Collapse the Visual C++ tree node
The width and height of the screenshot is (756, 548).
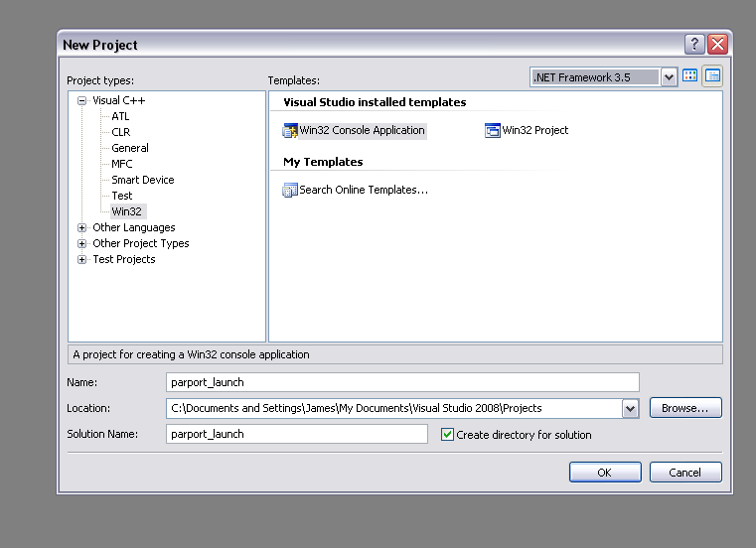click(x=82, y=100)
